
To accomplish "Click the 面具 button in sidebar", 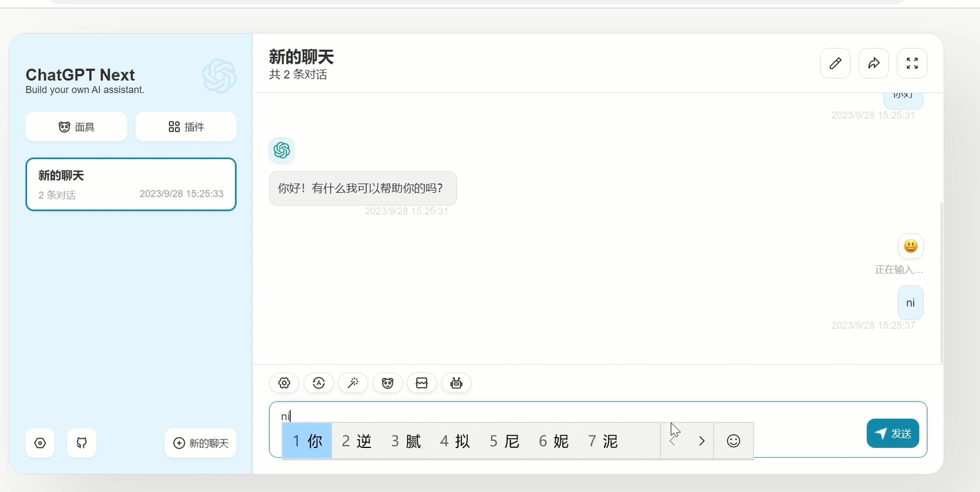I will click(76, 127).
